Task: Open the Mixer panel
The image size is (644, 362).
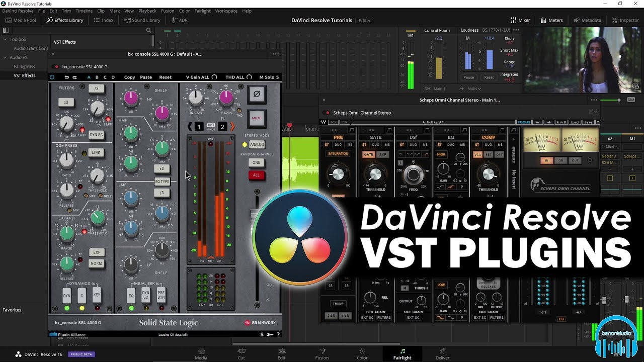Action: pyautogui.click(x=520, y=20)
